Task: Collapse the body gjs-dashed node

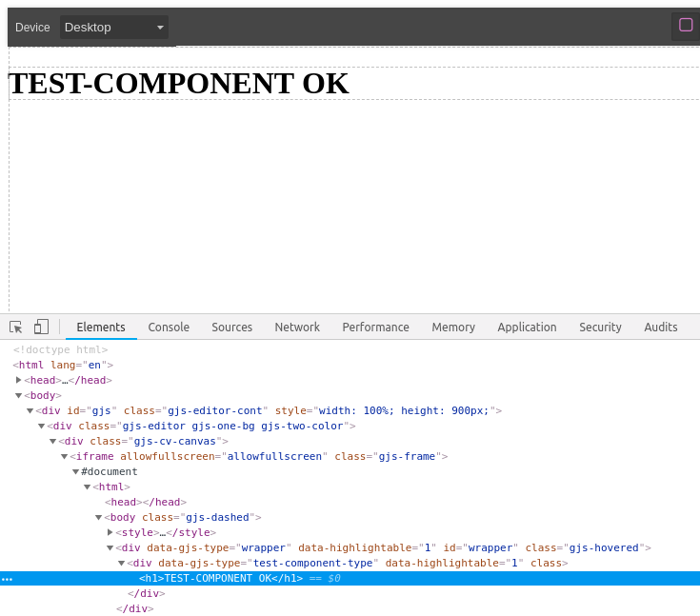Action: 99,517
